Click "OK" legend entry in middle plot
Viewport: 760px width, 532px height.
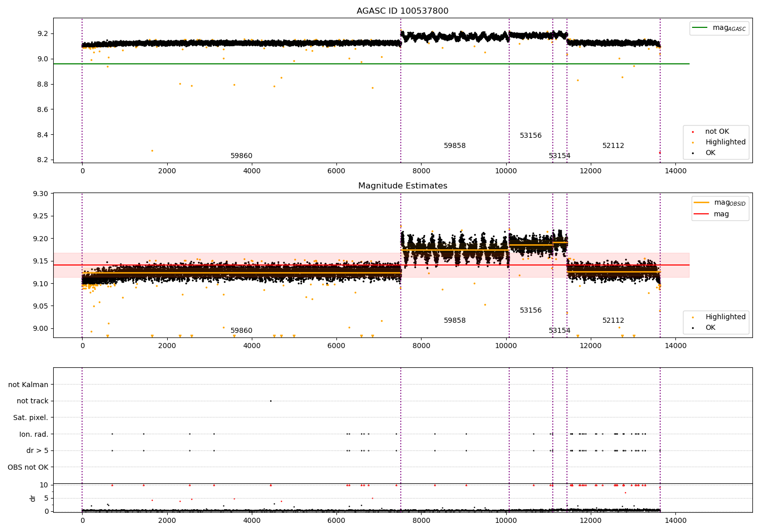[710, 328]
